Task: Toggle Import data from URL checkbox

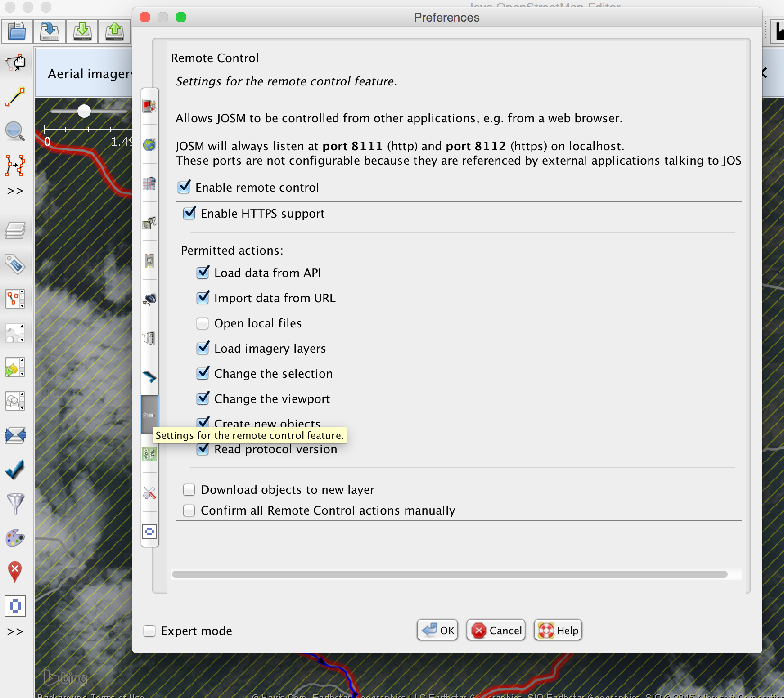Action: click(203, 298)
